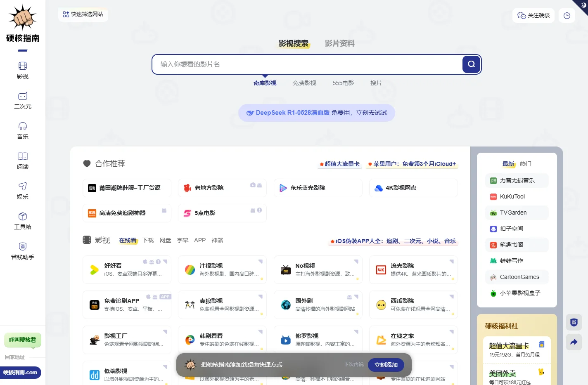Screen dimensions: 588x385
Task: Open the 省钱助手 sidebar item
Action: 23,251
